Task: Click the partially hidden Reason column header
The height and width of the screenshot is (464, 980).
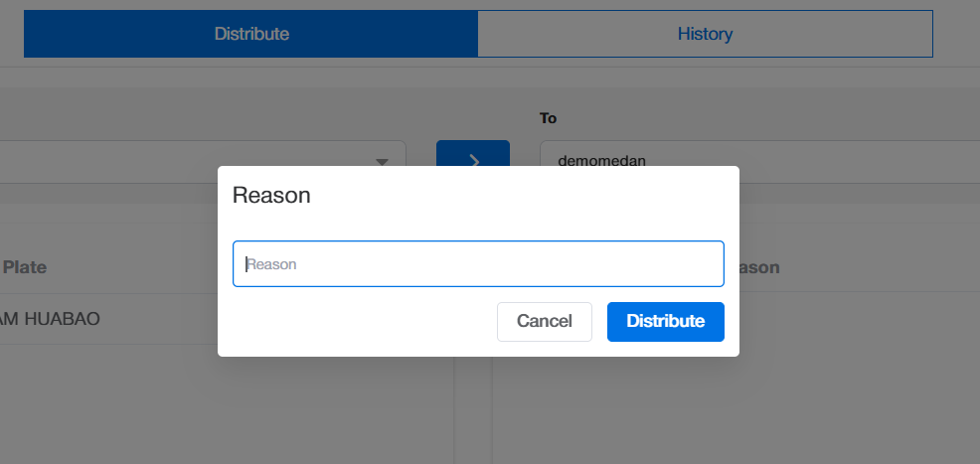Action: [x=759, y=267]
